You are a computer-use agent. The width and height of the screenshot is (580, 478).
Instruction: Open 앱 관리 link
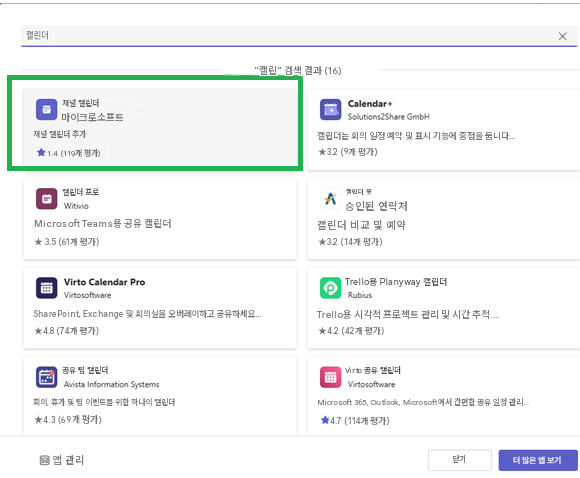pyautogui.click(x=62, y=460)
